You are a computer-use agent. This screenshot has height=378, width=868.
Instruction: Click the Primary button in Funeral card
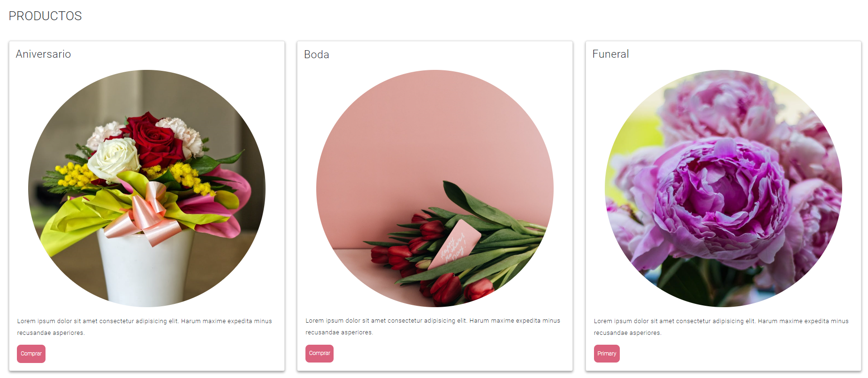pos(607,354)
